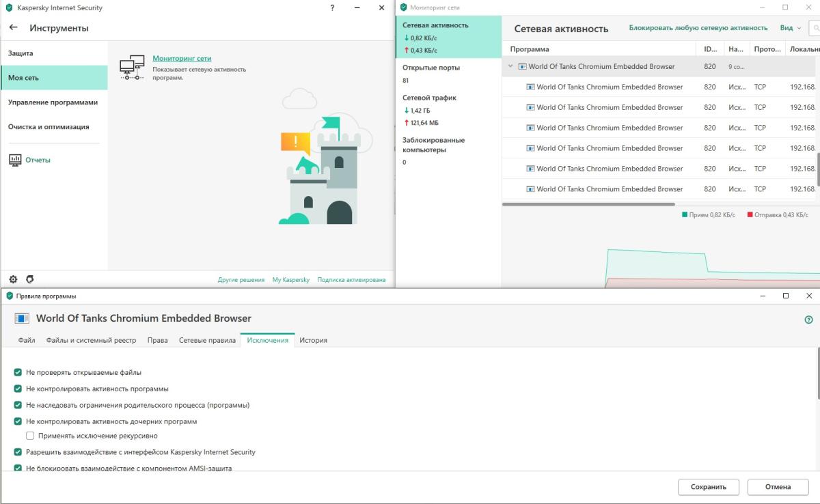Uncheck Не проверять открываемые файлы
The height and width of the screenshot is (504, 820).
[x=18, y=372]
